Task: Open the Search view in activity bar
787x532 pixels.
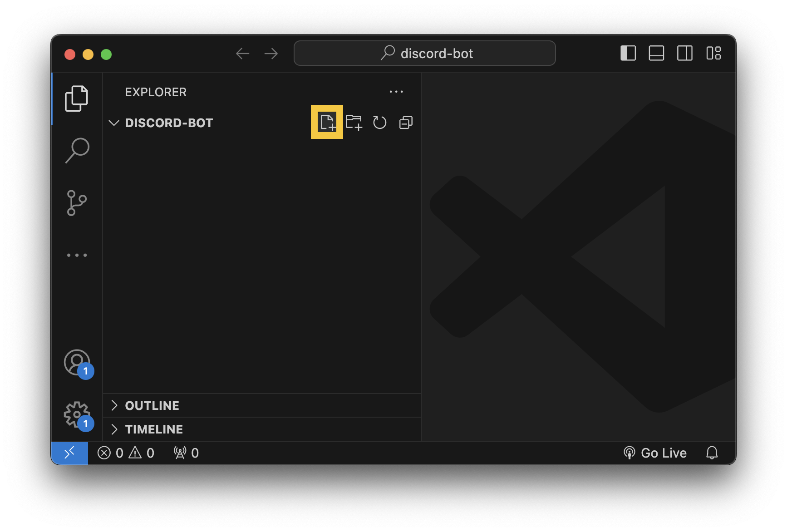Action: click(77, 150)
